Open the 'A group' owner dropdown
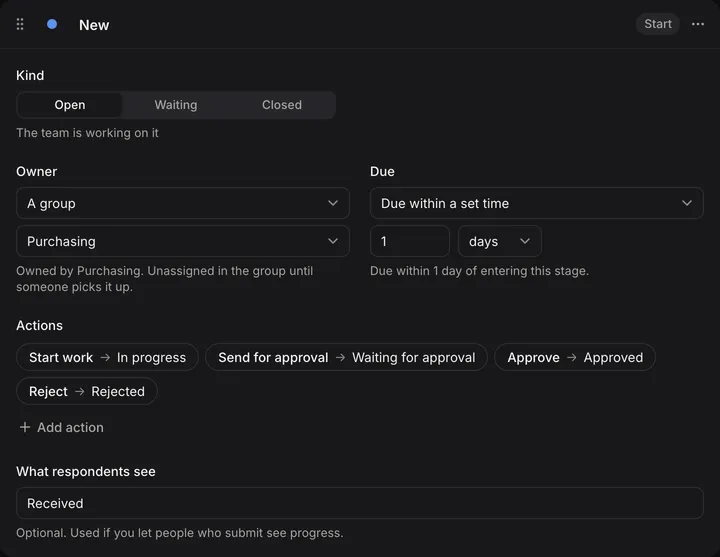720x557 pixels. pyautogui.click(x=183, y=203)
